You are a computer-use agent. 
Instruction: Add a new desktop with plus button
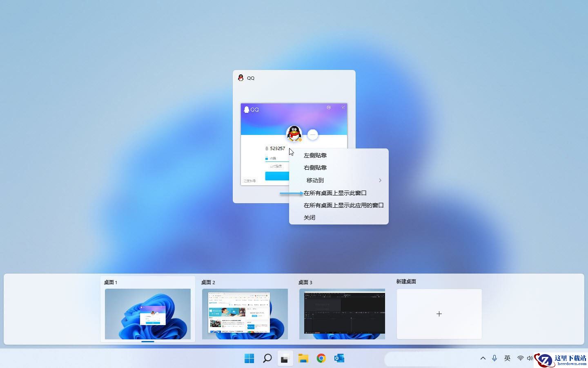coord(439,314)
